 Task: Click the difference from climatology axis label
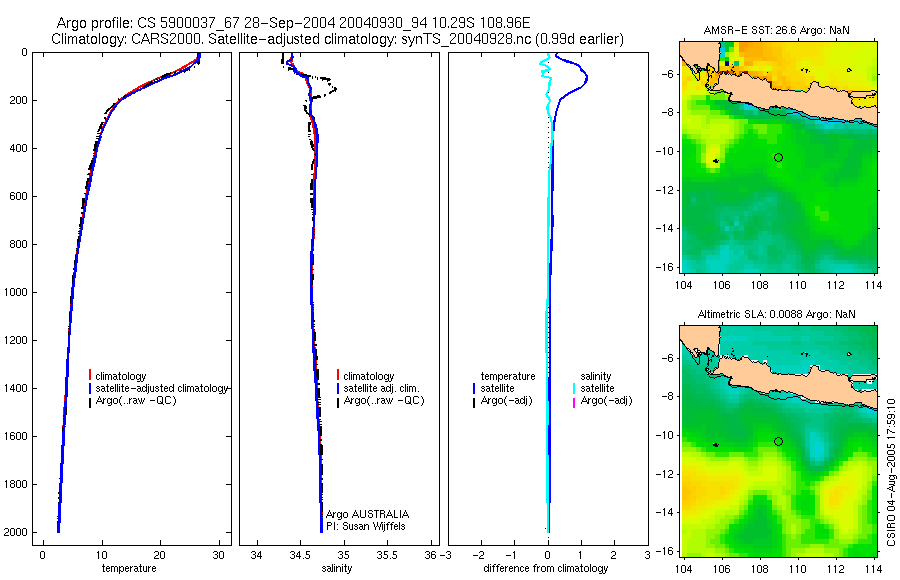[x=546, y=568]
